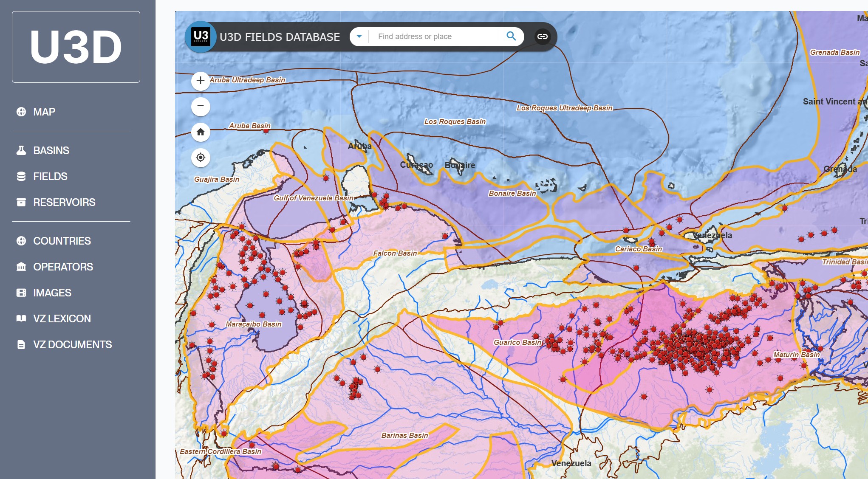Click the find my location icon

pyautogui.click(x=201, y=158)
